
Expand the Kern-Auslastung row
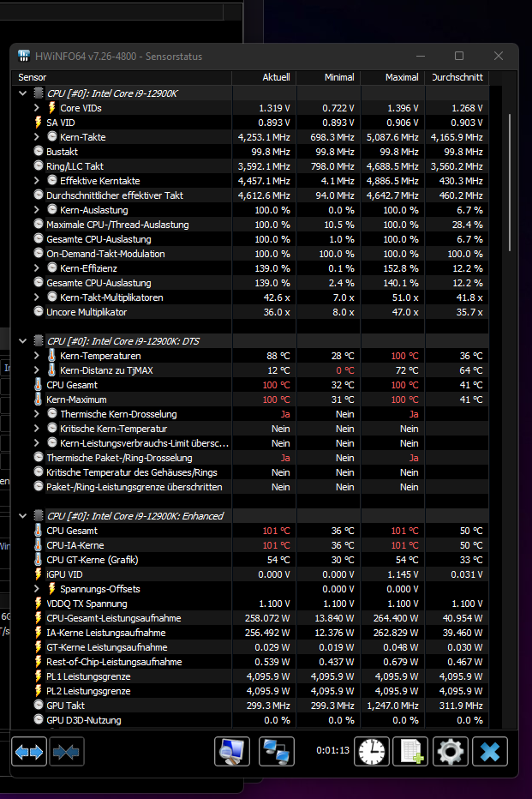click(x=37, y=210)
